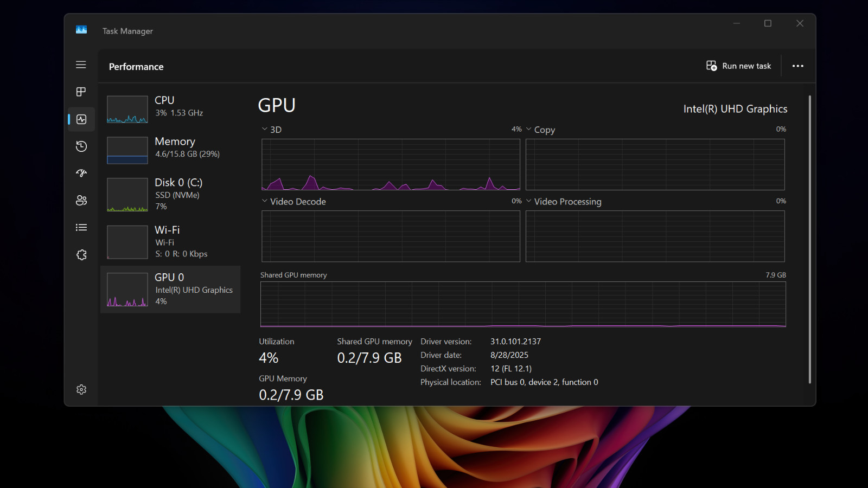Viewport: 868px width, 488px height.
Task: Click the Run new task icon
Action: pos(711,66)
